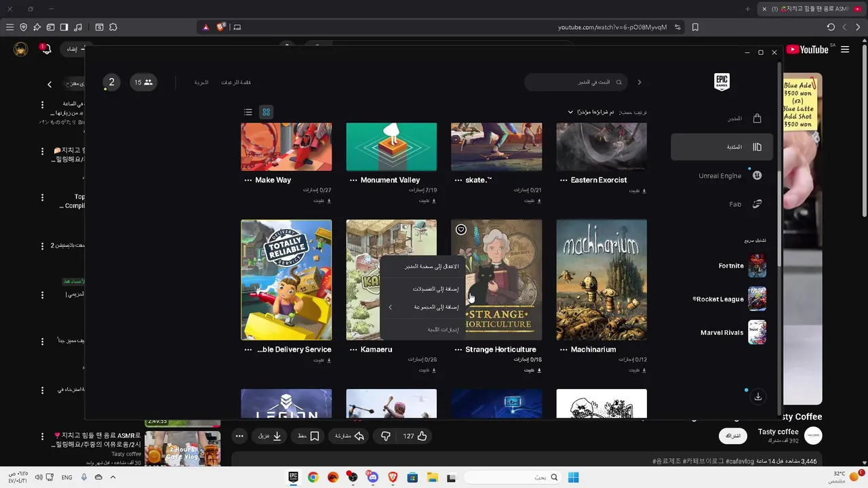Open options menu for Strange Horticulture

(458, 350)
